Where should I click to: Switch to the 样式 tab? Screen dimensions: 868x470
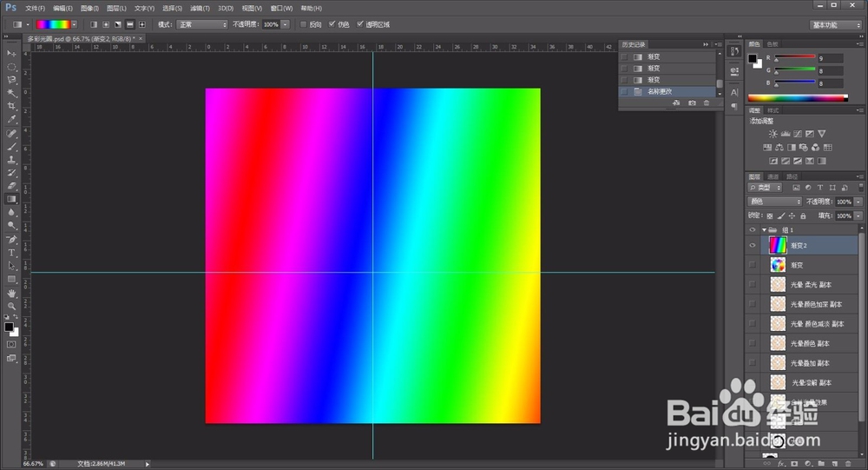(x=773, y=110)
